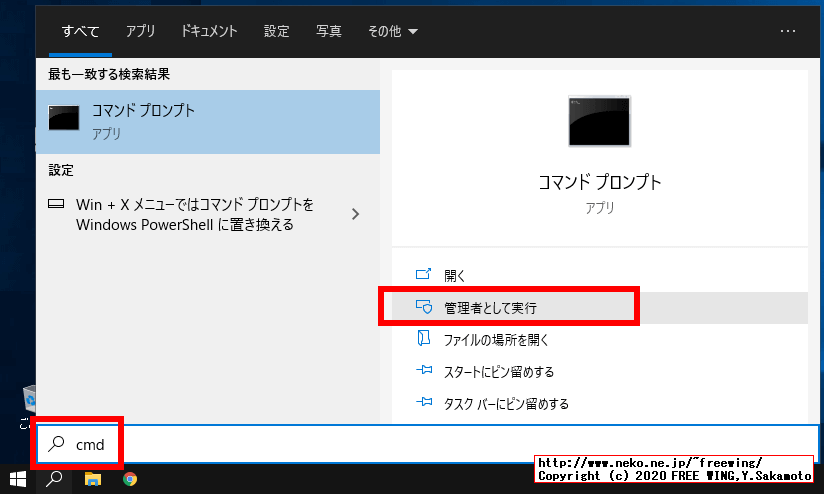Click the shield icon for run as administrator

[424, 306]
